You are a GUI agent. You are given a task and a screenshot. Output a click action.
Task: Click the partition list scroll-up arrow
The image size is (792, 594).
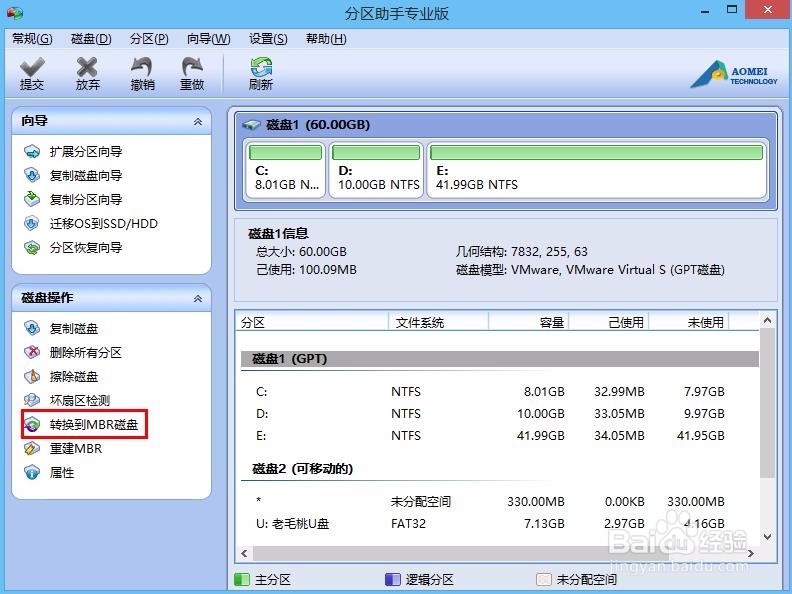tap(767, 320)
